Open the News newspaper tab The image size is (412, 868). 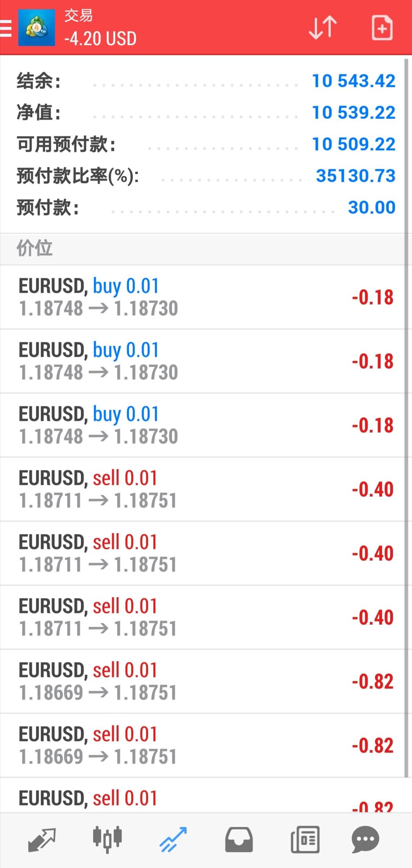(x=305, y=839)
